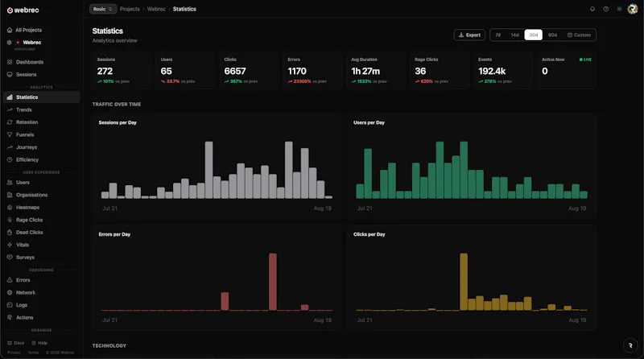Click the Errors 1170 stat card

(312, 71)
